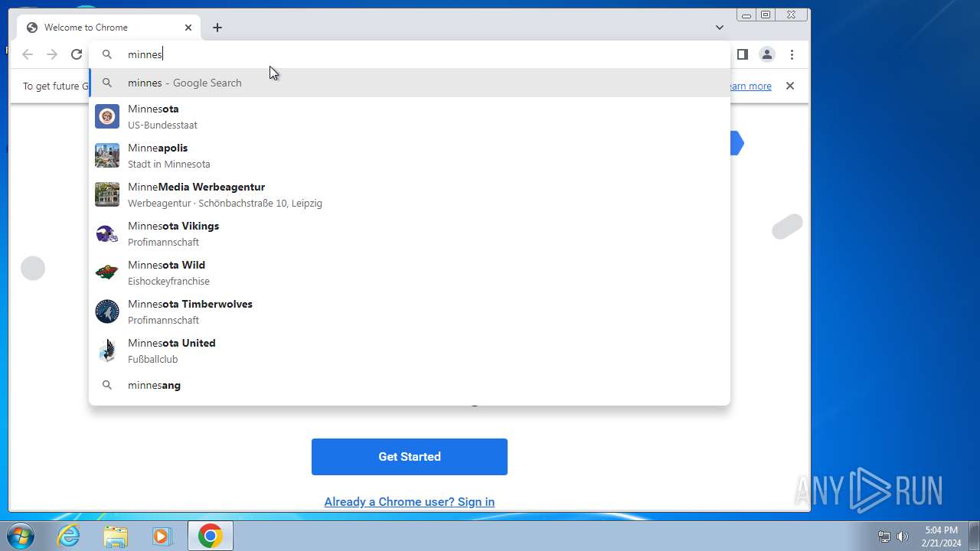This screenshot has height=551, width=980.
Task: Open Chrome's three-dot menu
Action: click(x=792, y=54)
